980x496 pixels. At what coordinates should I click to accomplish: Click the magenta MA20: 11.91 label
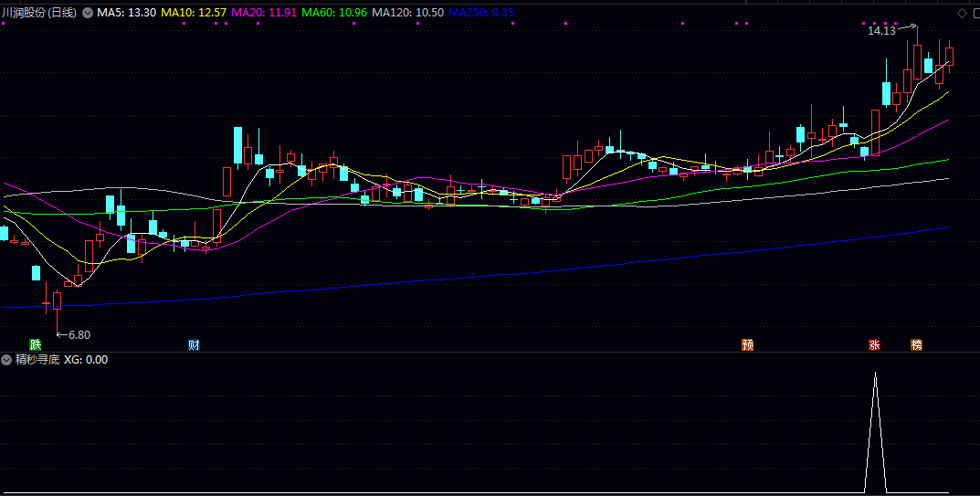[x=264, y=13]
